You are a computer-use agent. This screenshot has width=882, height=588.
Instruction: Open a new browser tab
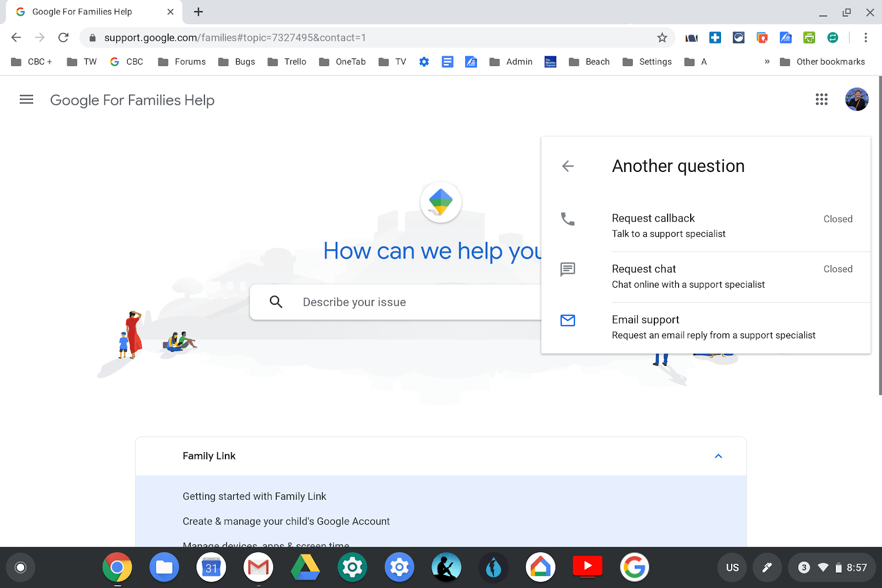click(198, 12)
